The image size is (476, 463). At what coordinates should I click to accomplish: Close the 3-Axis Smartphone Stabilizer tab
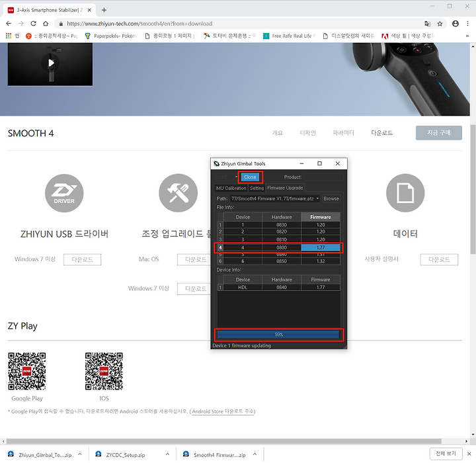click(89, 10)
